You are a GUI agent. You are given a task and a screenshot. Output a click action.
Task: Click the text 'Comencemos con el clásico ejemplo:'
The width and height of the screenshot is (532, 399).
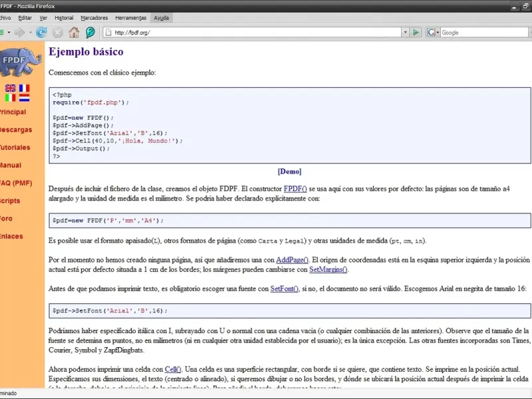tap(102, 72)
